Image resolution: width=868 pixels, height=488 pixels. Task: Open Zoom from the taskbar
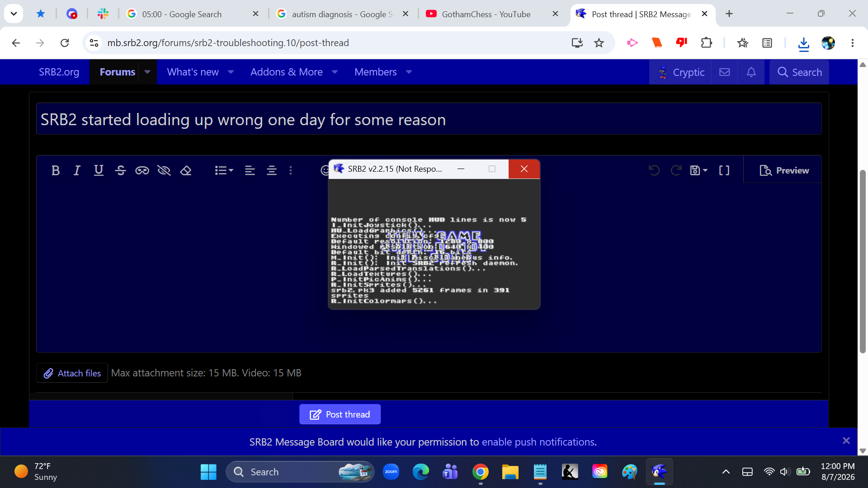(391, 472)
